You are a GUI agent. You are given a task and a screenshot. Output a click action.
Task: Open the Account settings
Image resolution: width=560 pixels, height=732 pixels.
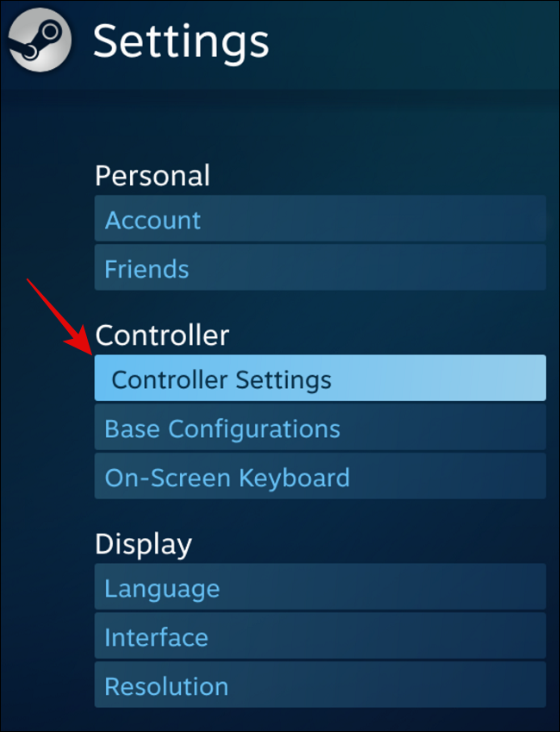[x=320, y=218]
